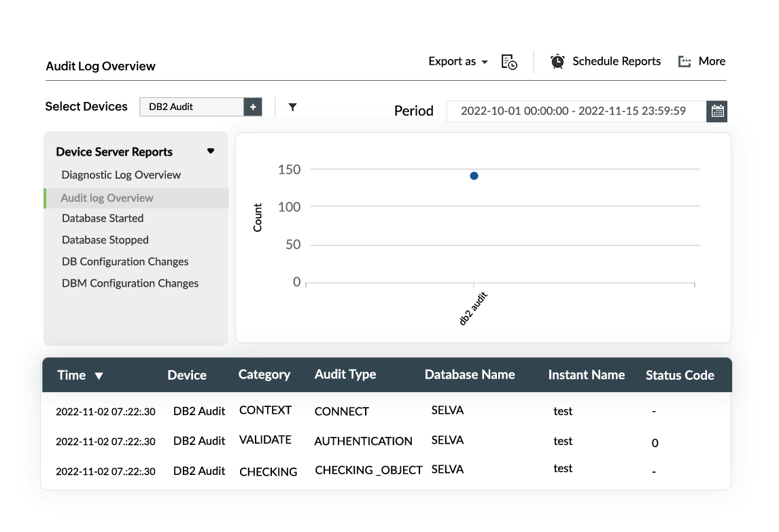This screenshot has width=779, height=532.
Task: Open DB Configuration Changes report
Action: point(125,262)
